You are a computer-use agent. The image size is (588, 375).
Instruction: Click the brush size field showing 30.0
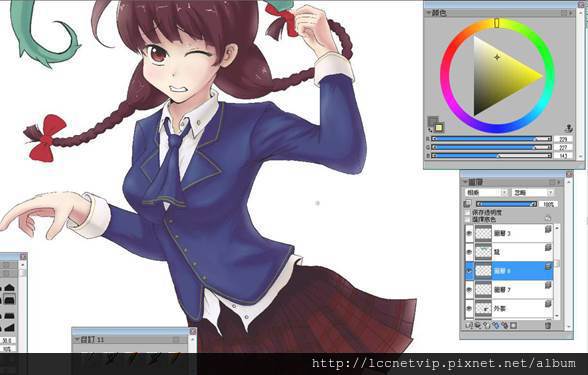(7, 340)
